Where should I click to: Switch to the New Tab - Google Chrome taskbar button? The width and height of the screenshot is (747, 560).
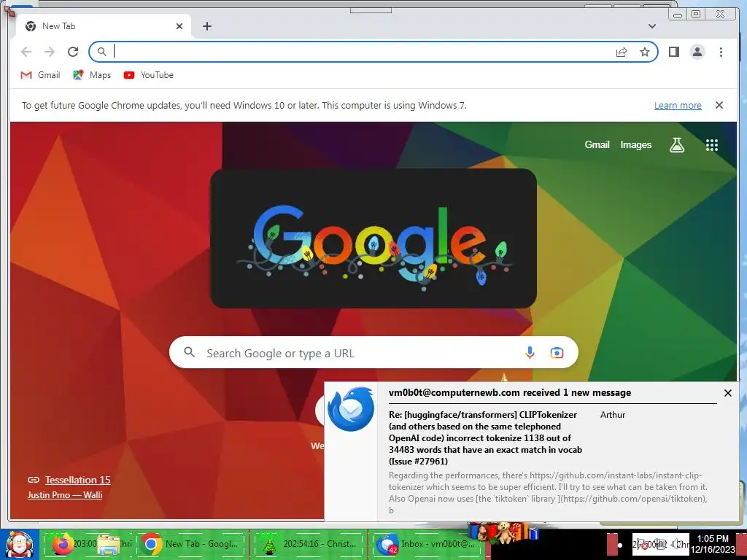[x=193, y=544]
